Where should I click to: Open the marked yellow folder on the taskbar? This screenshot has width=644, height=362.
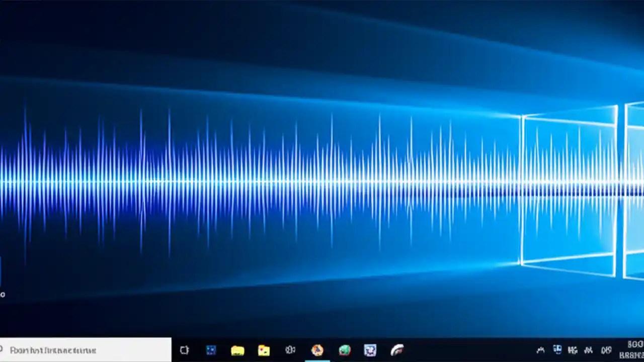pos(265,349)
